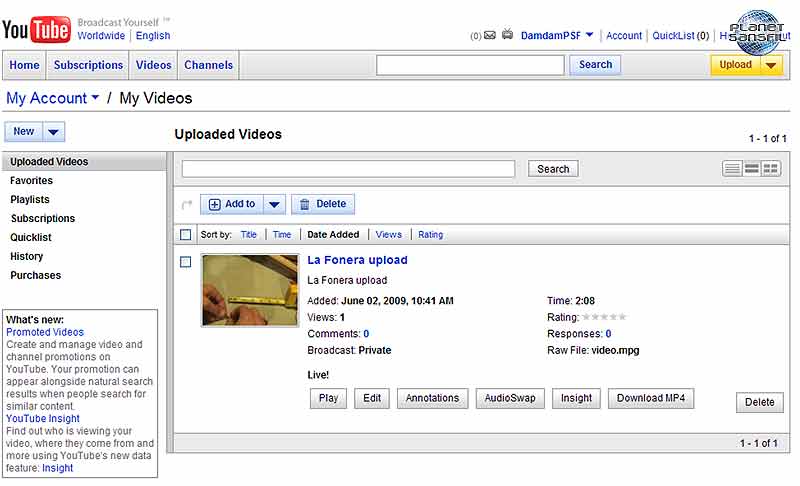Open the Account link in header
Image resolution: width=800 pixels, height=486 pixels.
coord(623,36)
